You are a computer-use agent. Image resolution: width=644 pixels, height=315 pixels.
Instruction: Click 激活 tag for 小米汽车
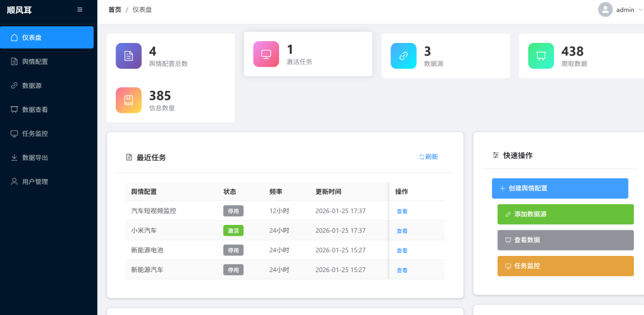[x=233, y=231]
